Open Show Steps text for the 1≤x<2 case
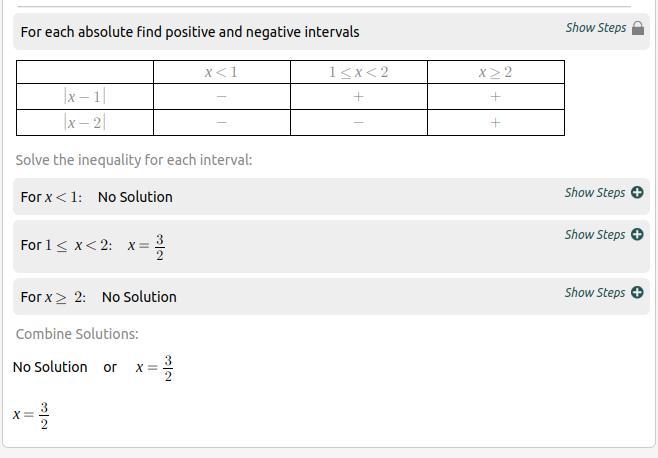Viewport: 658px width, 458px height. pos(594,235)
